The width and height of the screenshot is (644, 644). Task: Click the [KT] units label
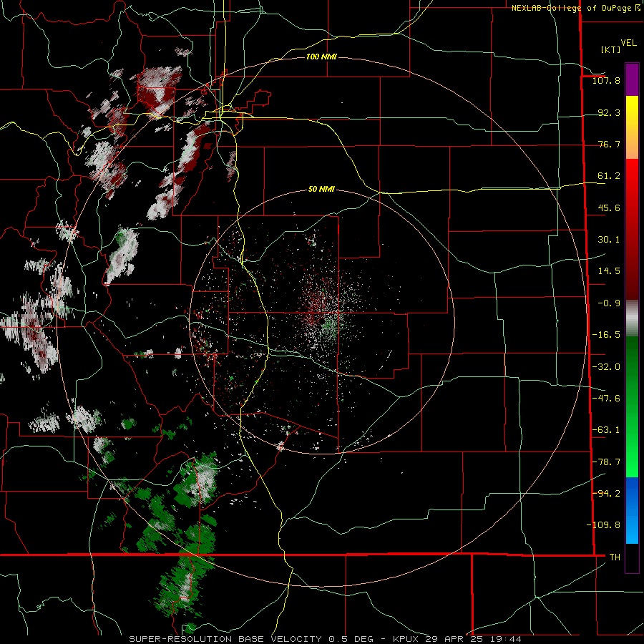(611, 49)
